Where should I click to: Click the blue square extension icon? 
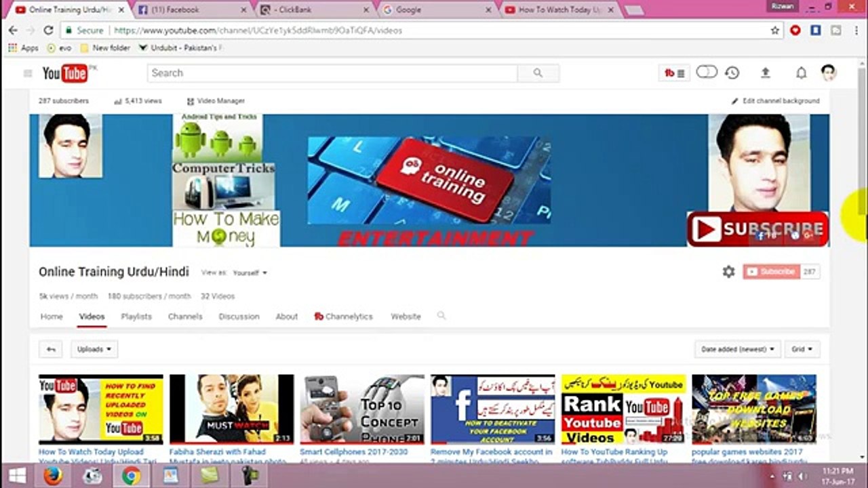pyautogui.click(x=816, y=30)
